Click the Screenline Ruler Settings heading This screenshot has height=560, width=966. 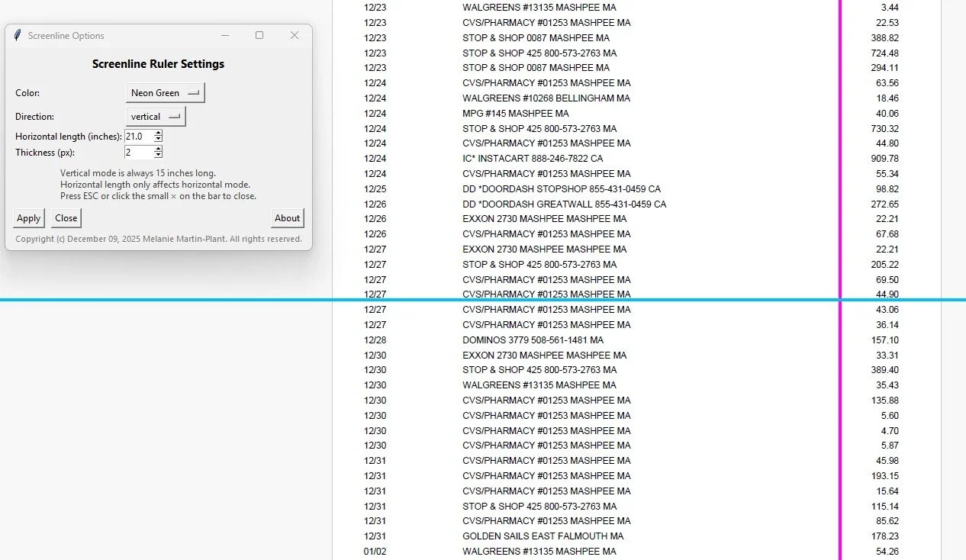click(x=158, y=64)
